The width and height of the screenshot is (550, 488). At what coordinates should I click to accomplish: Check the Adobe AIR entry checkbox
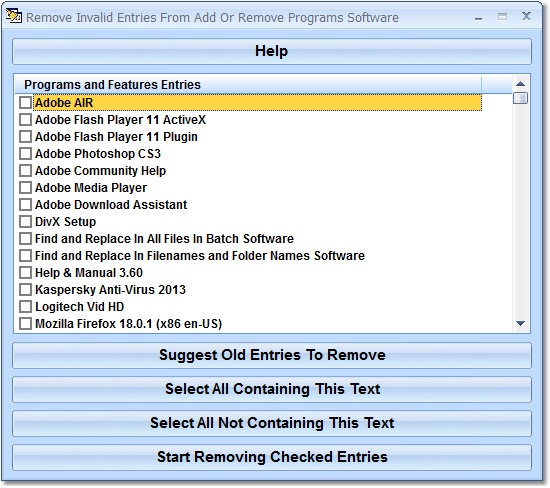pyautogui.click(x=25, y=103)
